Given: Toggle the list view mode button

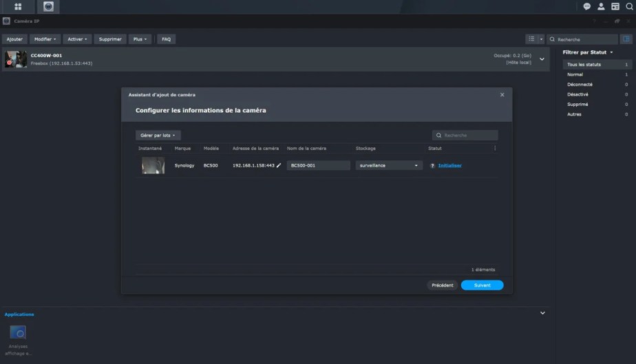Looking at the screenshot, I should click(531, 39).
